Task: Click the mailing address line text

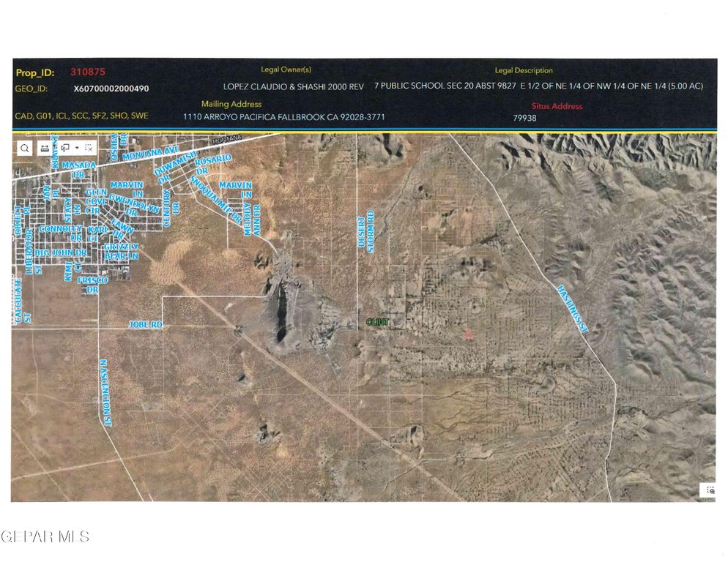Action: click(283, 117)
